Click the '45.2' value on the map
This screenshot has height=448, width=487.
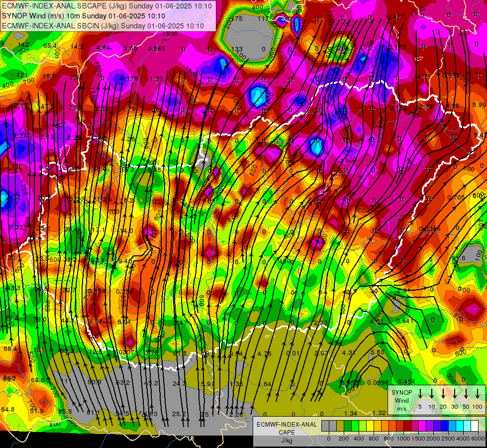[x=152, y=383]
